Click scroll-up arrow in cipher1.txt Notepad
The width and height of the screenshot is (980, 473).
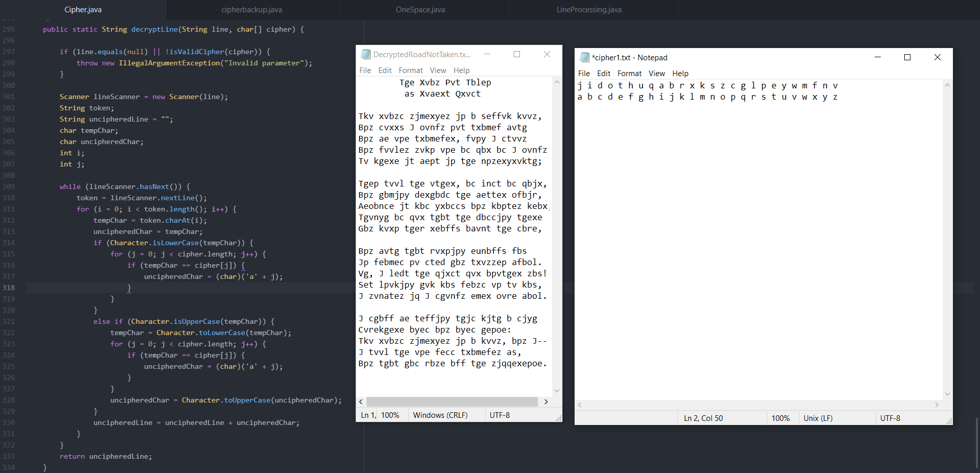(x=947, y=85)
